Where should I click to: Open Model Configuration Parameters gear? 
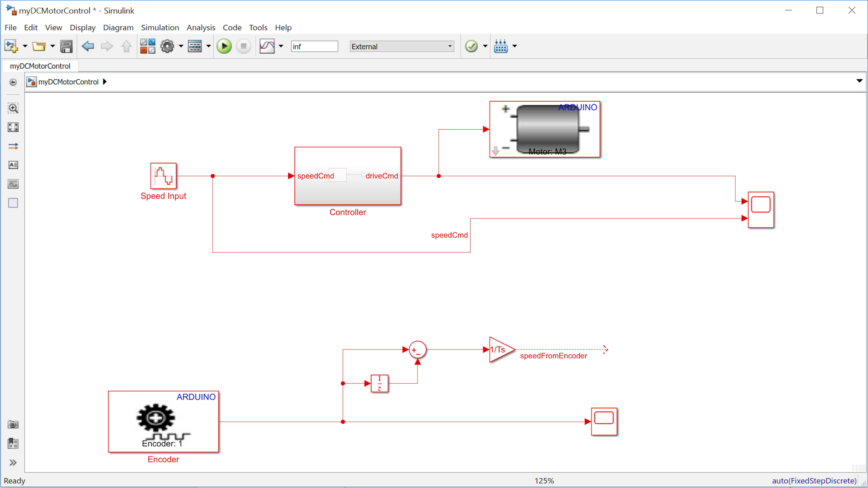pyautogui.click(x=167, y=46)
